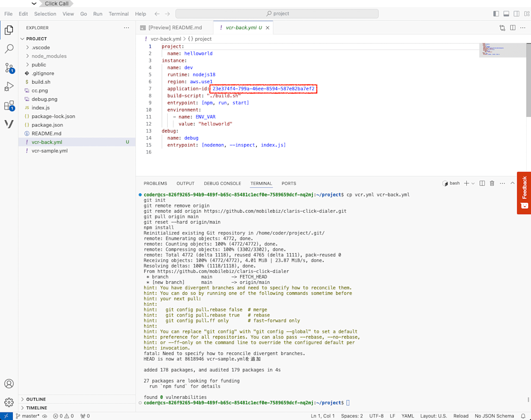Open the Terminal menu
Viewport: 531px width, 420px height.
(119, 14)
